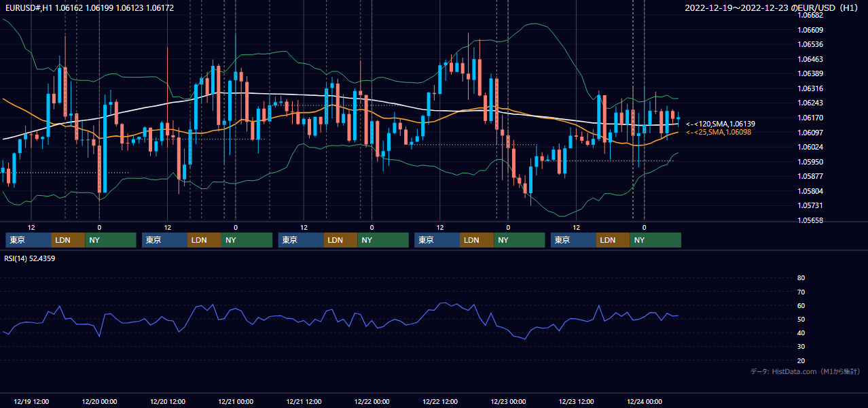Select the 12/21 00:00 time label

[236, 401]
